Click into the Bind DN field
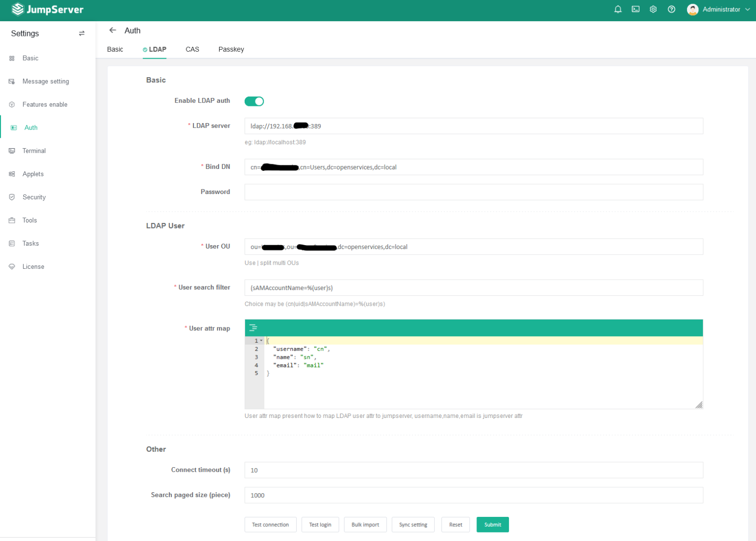756x541 pixels. click(x=473, y=167)
